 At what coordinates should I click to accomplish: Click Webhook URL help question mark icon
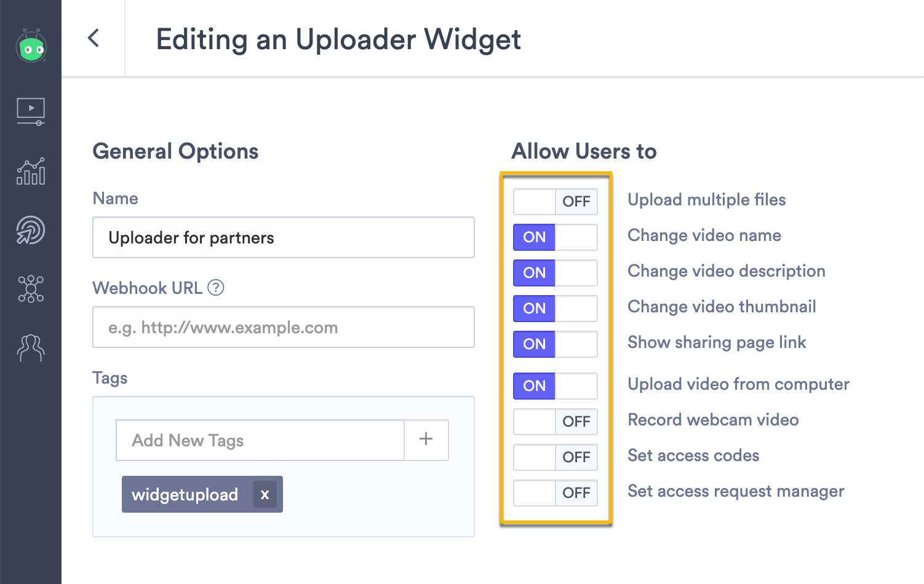click(x=216, y=288)
